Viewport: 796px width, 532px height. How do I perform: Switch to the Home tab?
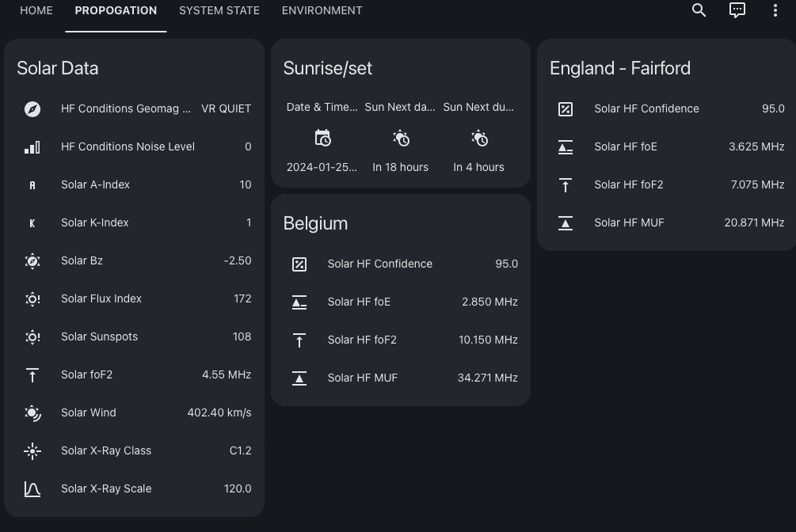tap(36, 10)
